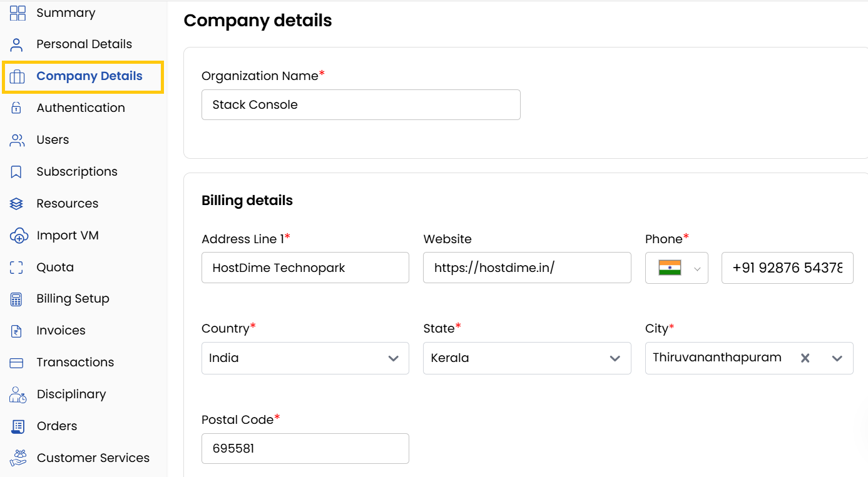Screen dimensions: 868x477
Task: Open Orders via the ledger icon
Action: point(18,426)
